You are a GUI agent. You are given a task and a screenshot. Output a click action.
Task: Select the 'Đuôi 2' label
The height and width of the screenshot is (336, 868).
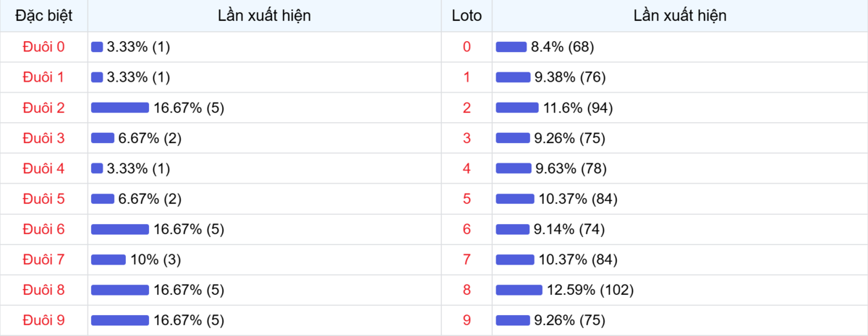tap(43, 108)
